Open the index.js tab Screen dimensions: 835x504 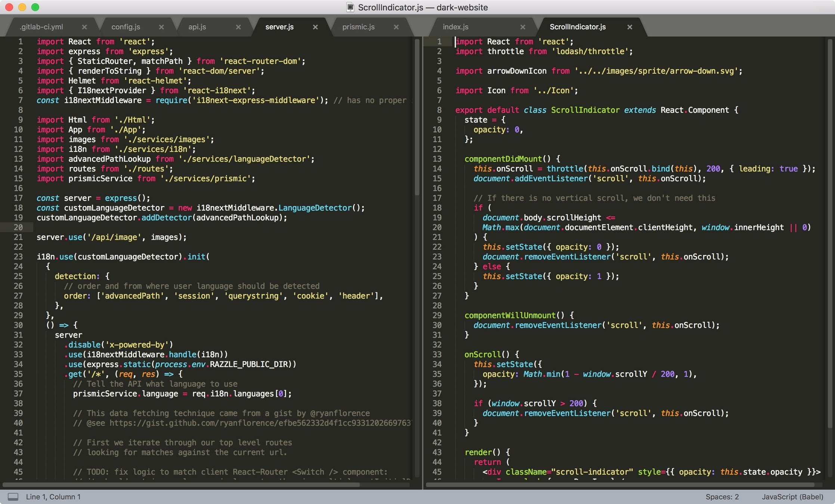[x=455, y=27]
